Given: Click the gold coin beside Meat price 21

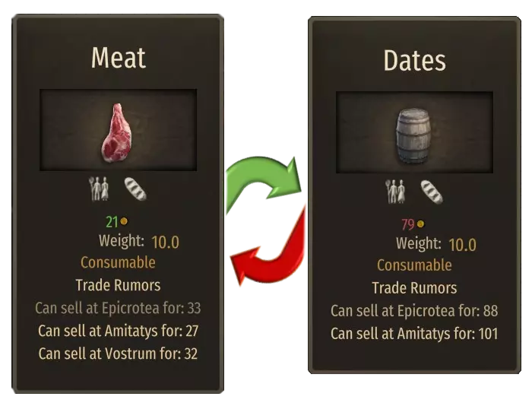Looking at the screenshot, I should point(124,221).
